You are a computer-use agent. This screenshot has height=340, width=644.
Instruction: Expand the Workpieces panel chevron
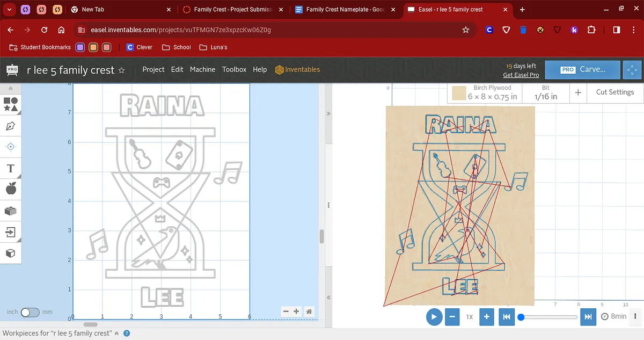click(117, 334)
